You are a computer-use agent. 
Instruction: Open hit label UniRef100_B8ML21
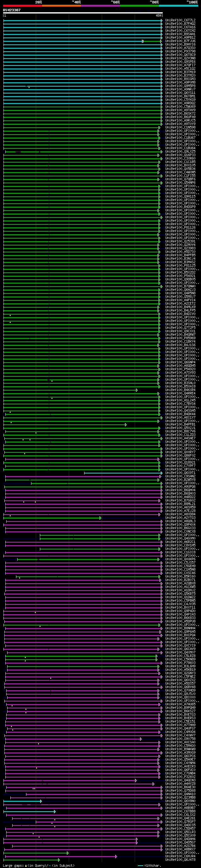point(180,504)
